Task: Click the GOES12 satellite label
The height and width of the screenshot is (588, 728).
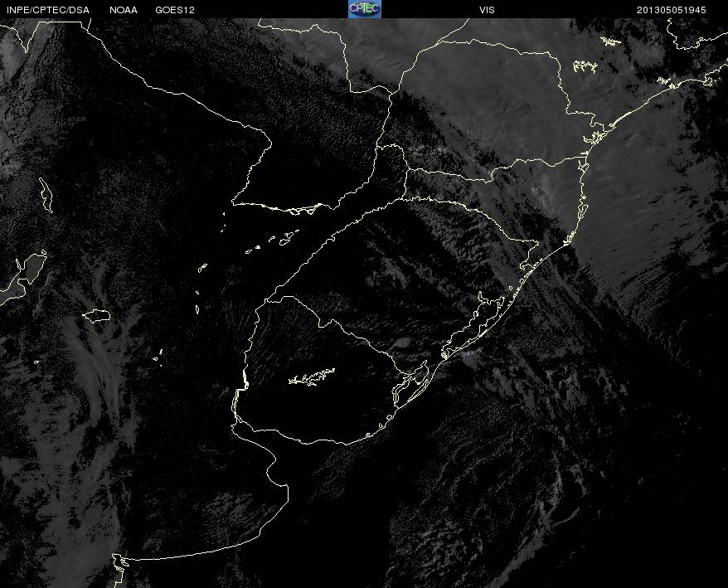Action: click(175, 10)
